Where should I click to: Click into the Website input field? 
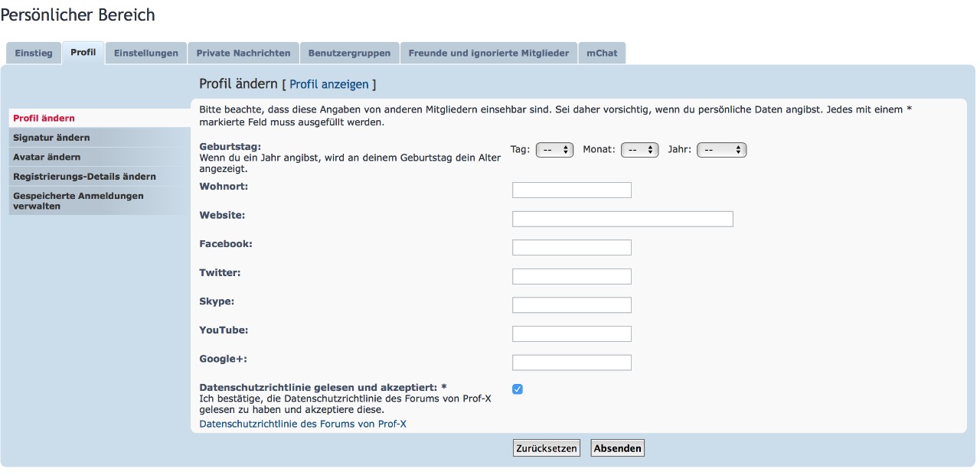point(622,220)
